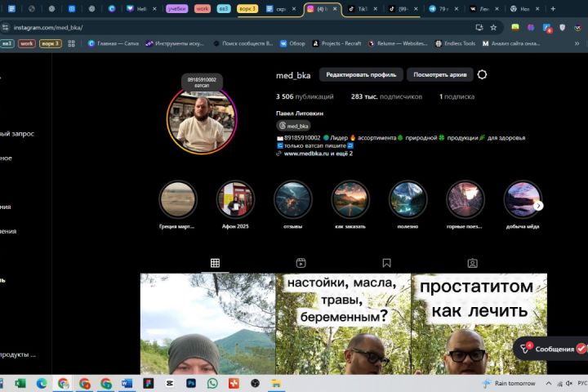Open the new tab plus button
Image resolution: width=588 pixels, height=392 pixels.
pos(553,9)
